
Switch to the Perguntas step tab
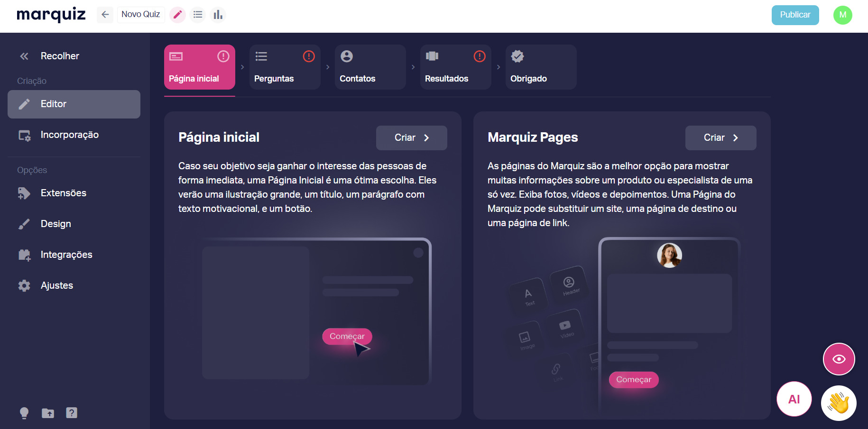[285, 67]
